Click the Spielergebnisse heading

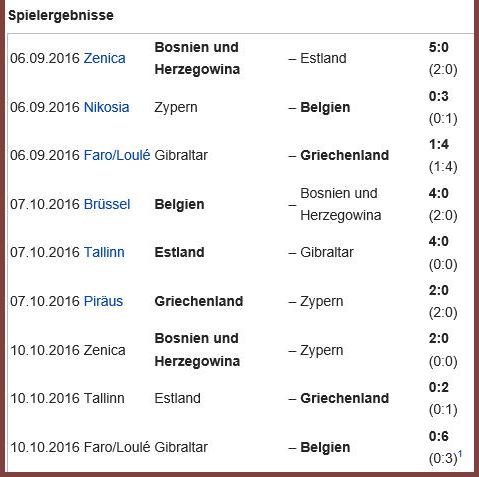[x=61, y=15]
